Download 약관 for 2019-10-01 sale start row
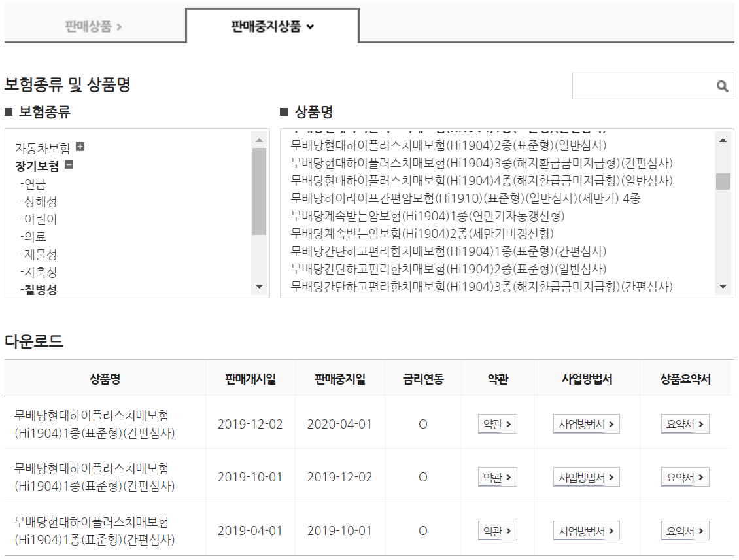Screen dimensions: 739x560 (x=497, y=477)
